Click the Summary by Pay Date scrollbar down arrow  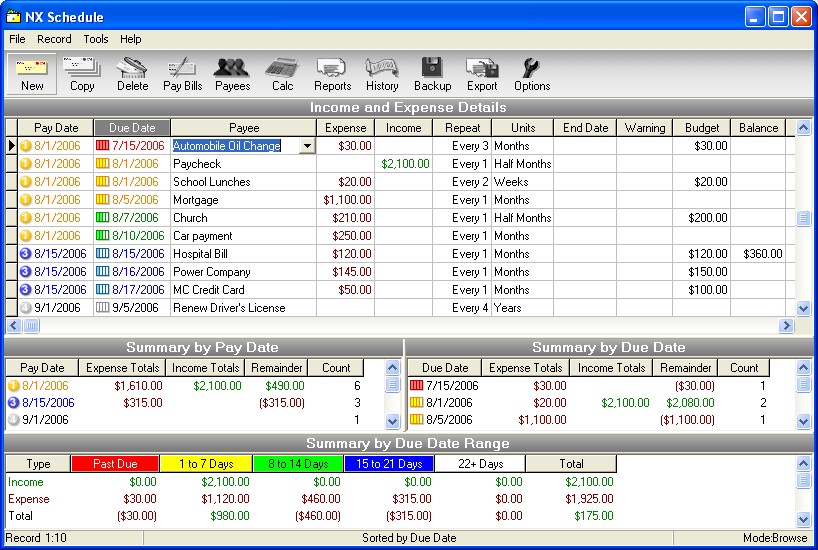(392, 421)
